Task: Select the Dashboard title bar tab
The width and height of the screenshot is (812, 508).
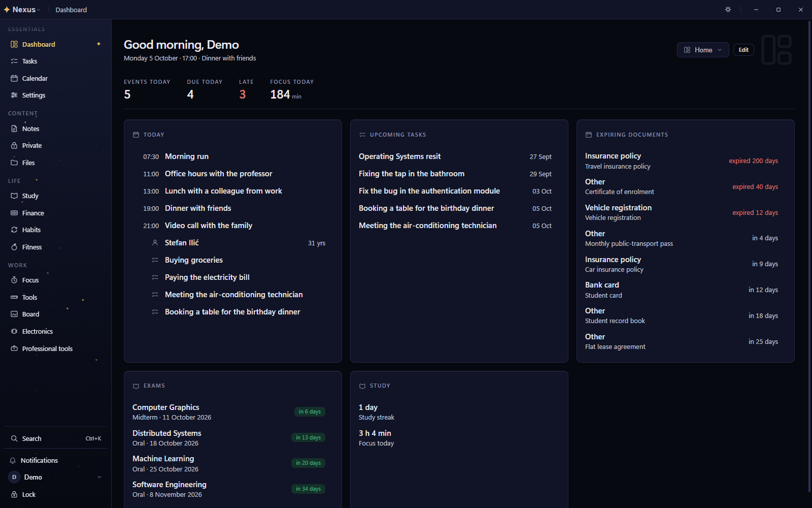Action: (71, 10)
